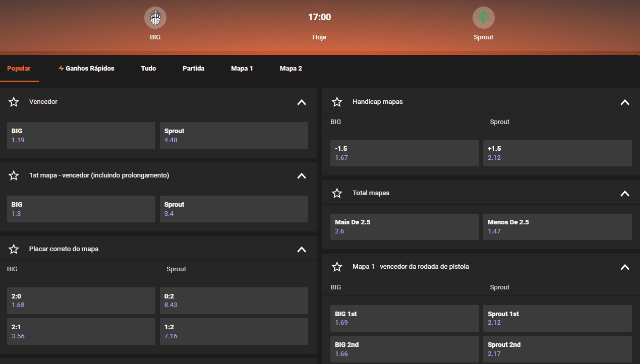Viewport: 640px width, 364px height.
Task: Bet on Sprout to win at 4.48
Action: click(x=234, y=135)
